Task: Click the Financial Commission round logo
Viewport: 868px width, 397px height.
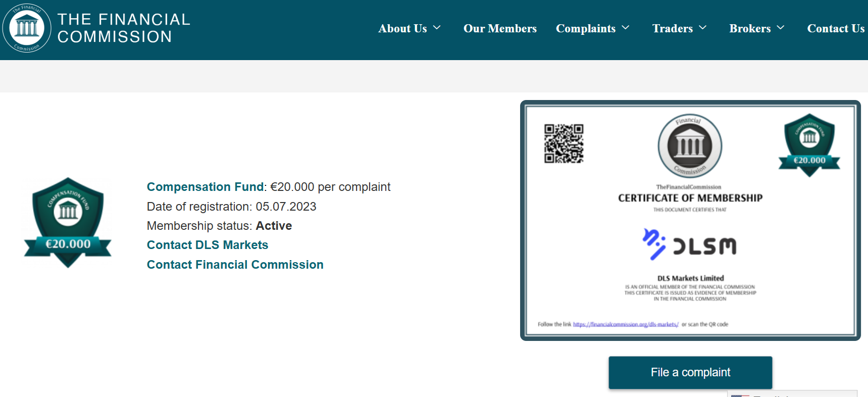Action: (x=27, y=28)
